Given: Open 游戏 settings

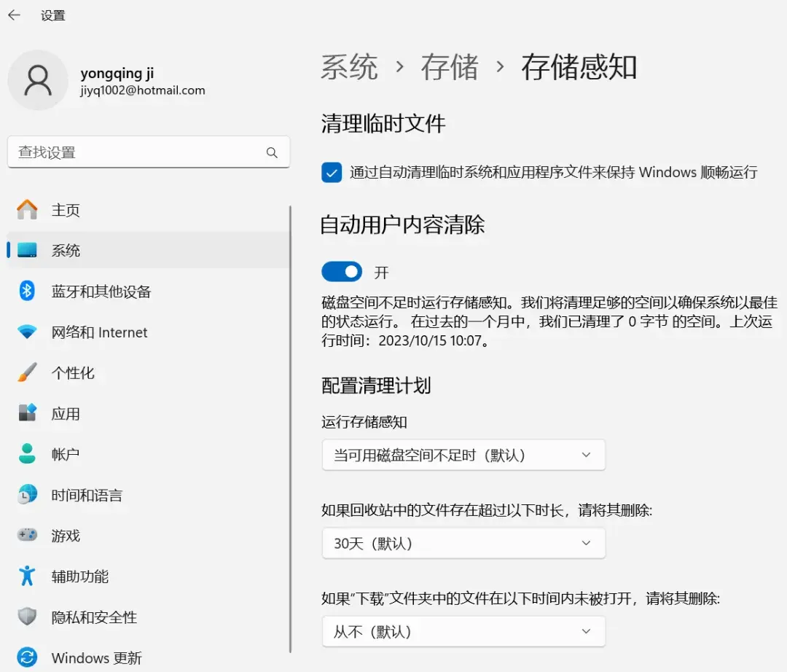Looking at the screenshot, I should [x=65, y=536].
